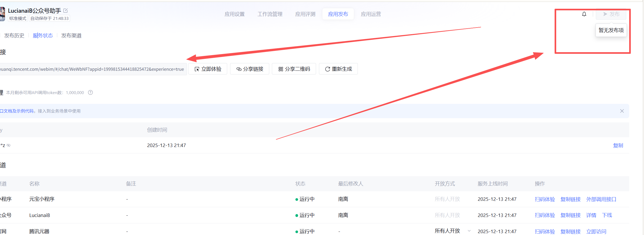
Task: Open the notification bell
Action: point(584,14)
